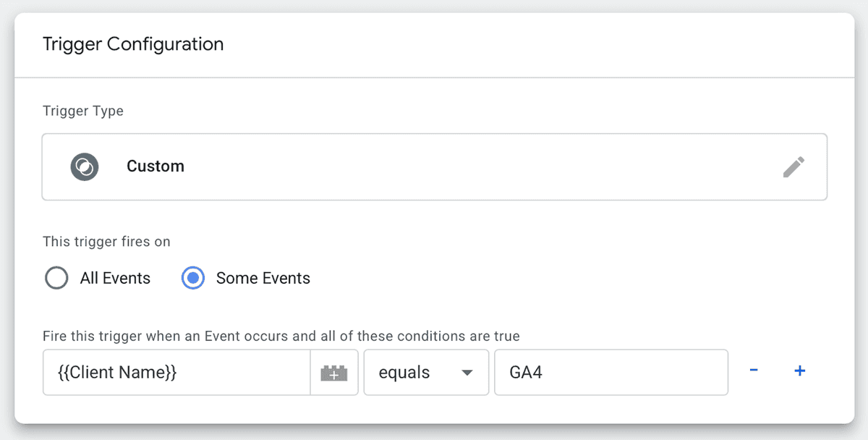Click the arrow beside equals

pos(467,373)
